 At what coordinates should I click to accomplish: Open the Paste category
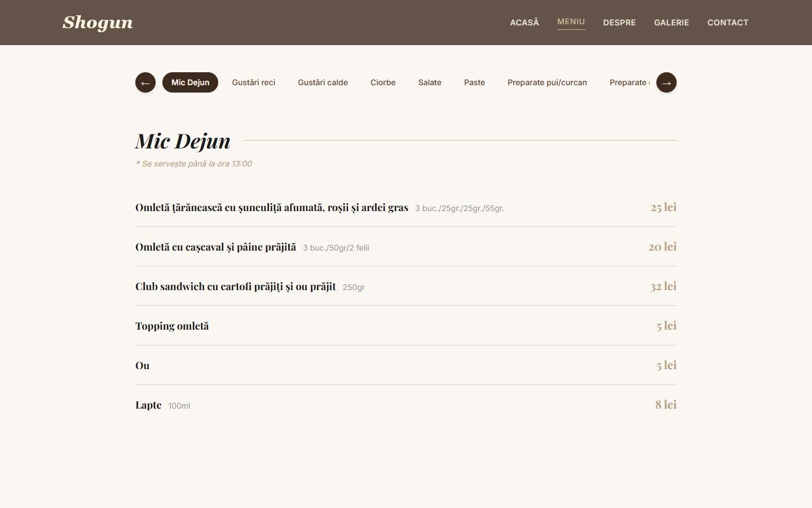point(474,82)
